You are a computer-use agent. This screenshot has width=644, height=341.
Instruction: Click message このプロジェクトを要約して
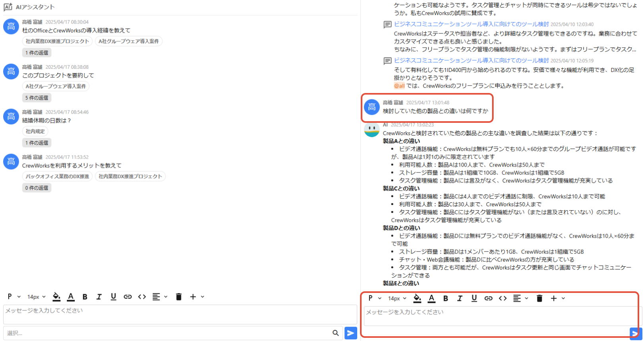coord(58,76)
